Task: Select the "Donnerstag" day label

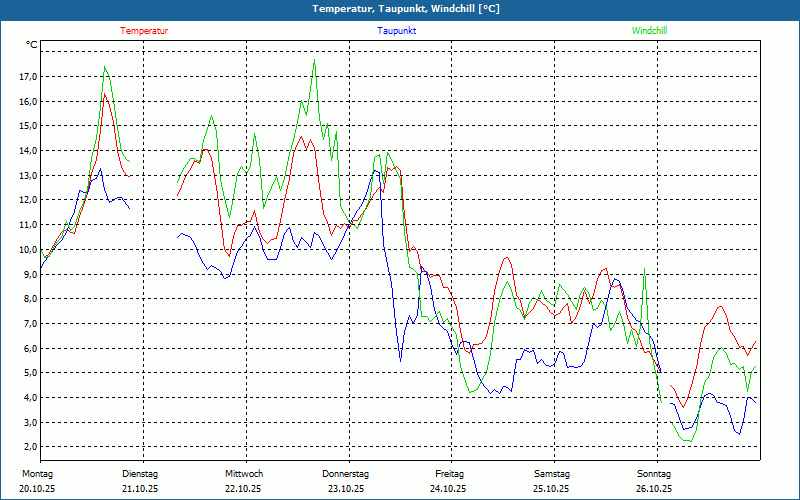Action: point(346,473)
